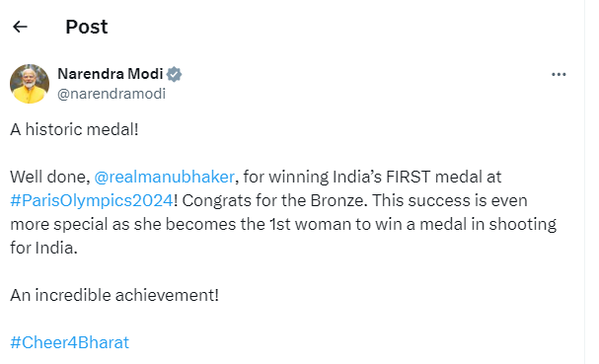Click the 'for winning India's' phrase
The height and width of the screenshot is (364, 599).
tap(313, 178)
